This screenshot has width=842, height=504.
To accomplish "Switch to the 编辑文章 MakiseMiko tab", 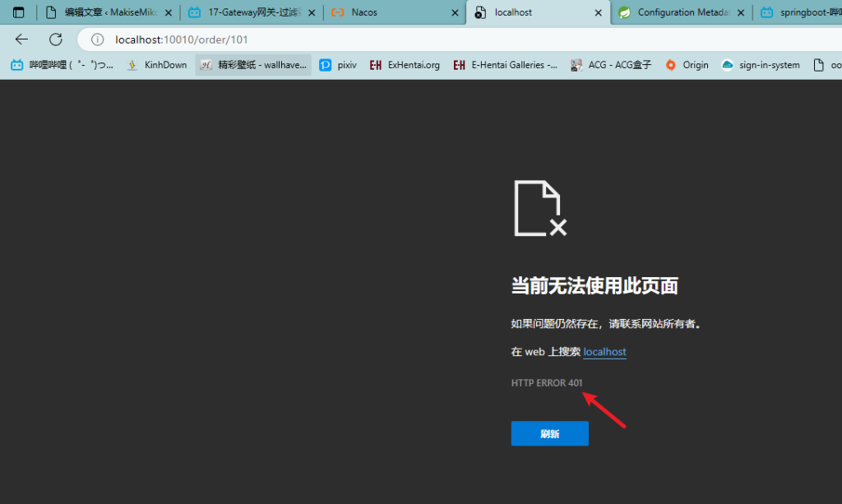I will pyautogui.click(x=108, y=12).
